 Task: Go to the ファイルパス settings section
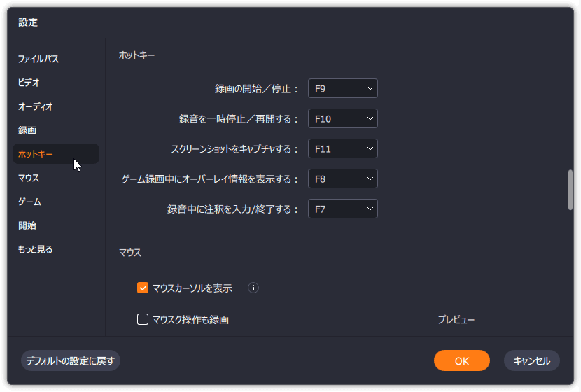(x=38, y=59)
